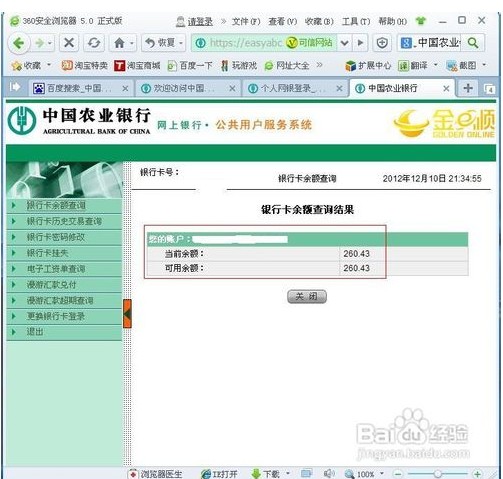Open the 请登录 login link

(x=200, y=22)
